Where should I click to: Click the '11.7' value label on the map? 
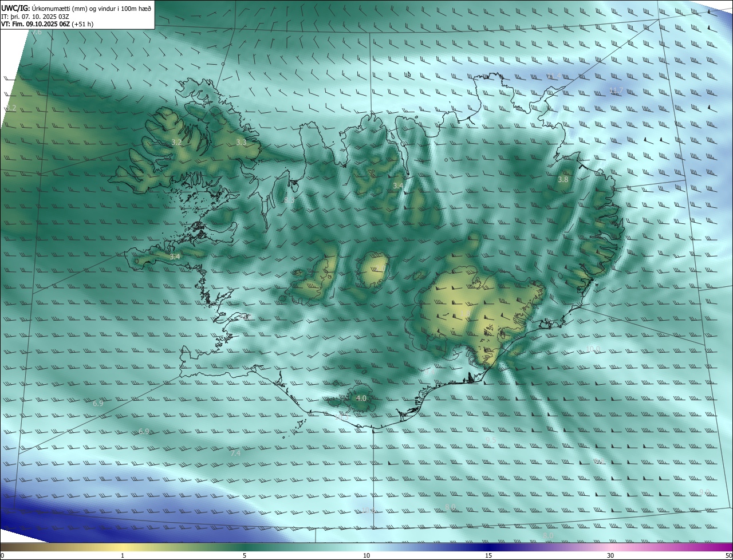(x=616, y=90)
